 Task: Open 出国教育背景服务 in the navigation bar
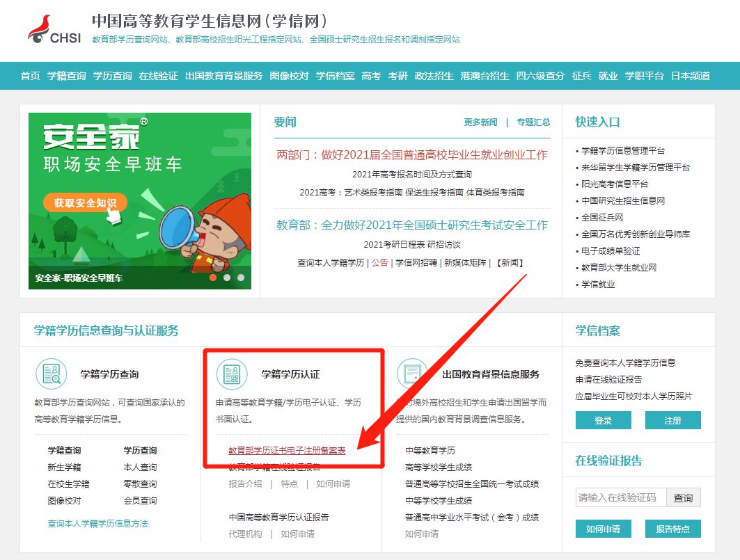tap(223, 76)
